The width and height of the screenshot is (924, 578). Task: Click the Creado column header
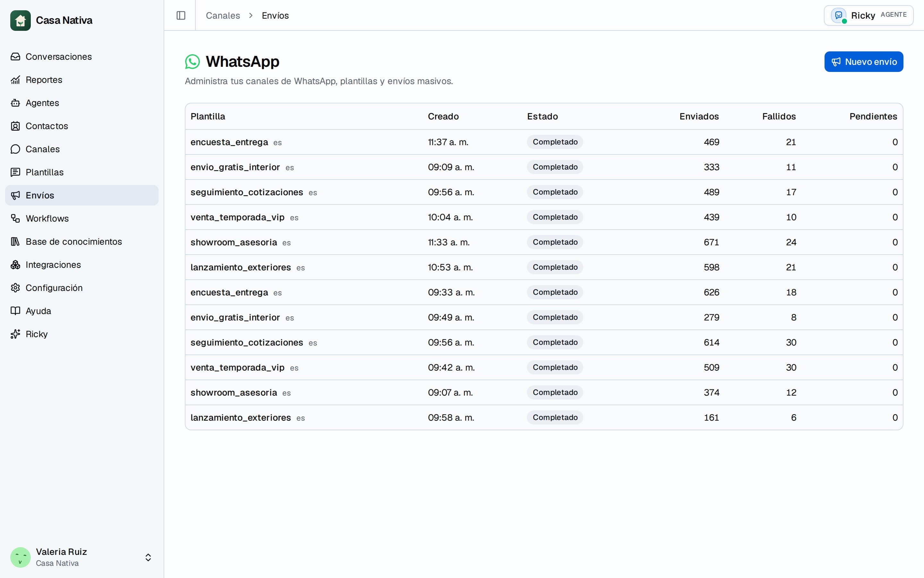point(443,116)
